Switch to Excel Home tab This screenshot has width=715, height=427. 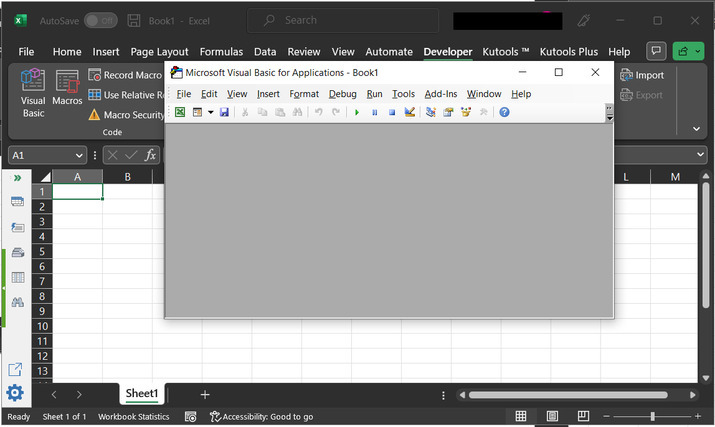point(67,52)
